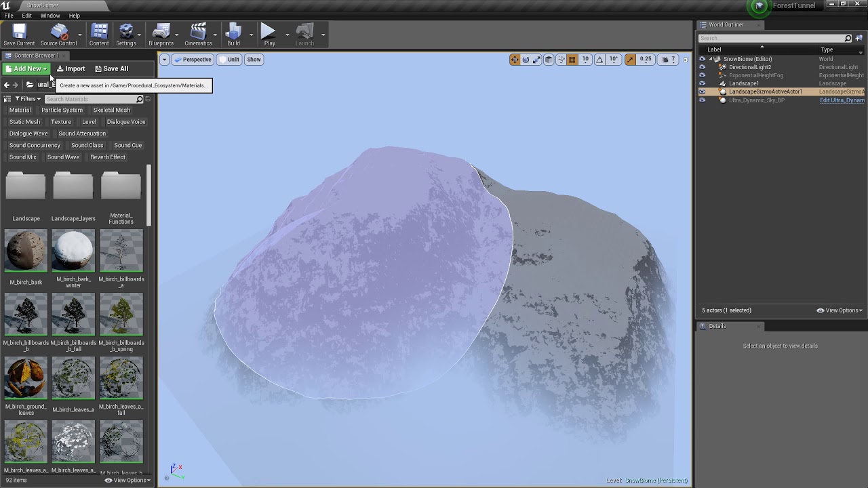Click the Import button
The image size is (868, 488).
(x=71, y=68)
